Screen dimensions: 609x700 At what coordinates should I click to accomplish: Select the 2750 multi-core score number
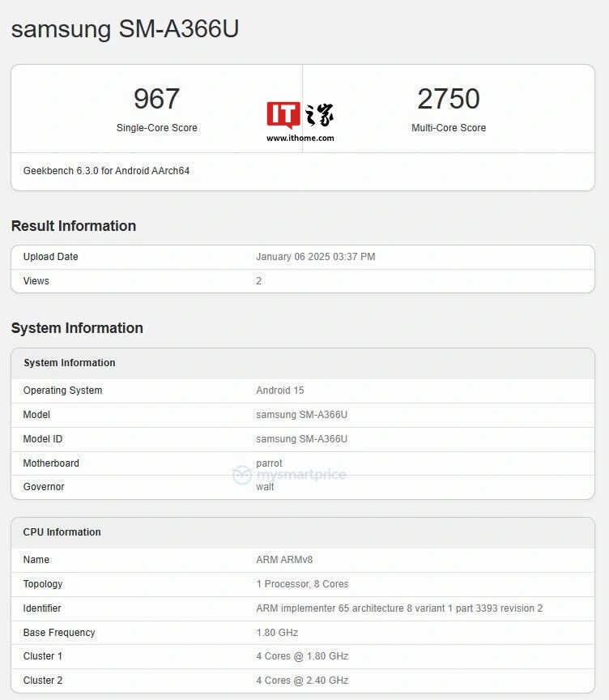coord(449,99)
